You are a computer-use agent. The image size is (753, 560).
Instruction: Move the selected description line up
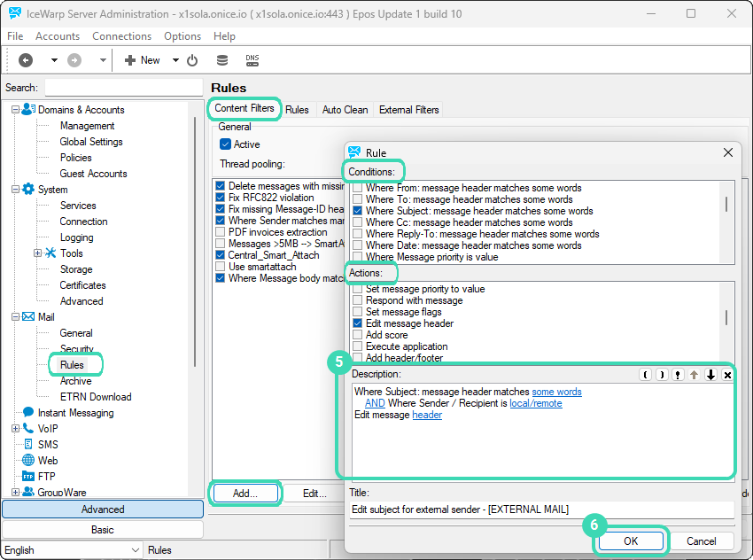pos(694,375)
